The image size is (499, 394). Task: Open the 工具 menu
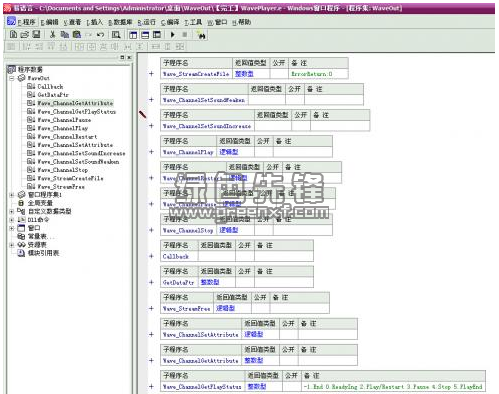pos(193,22)
